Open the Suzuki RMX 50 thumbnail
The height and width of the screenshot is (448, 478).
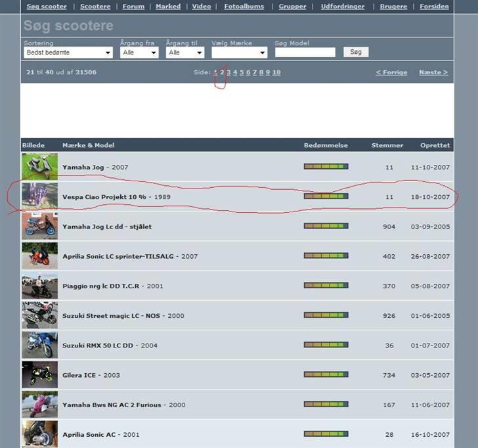coord(39,345)
